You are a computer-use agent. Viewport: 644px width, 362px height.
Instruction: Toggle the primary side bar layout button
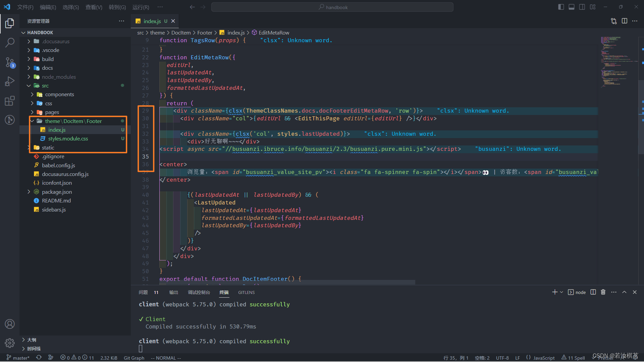pyautogui.click(x=561, y=7)
